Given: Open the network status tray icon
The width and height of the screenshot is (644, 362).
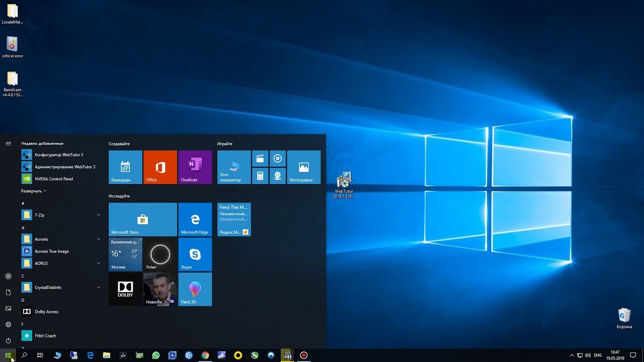Looking at the screenshot, I should [580, 355].
